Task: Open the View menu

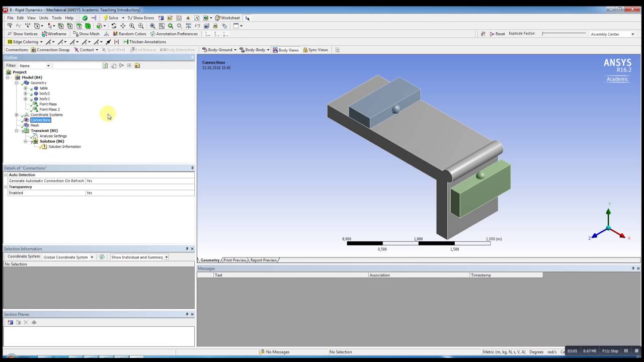Action: click(31, 18)
